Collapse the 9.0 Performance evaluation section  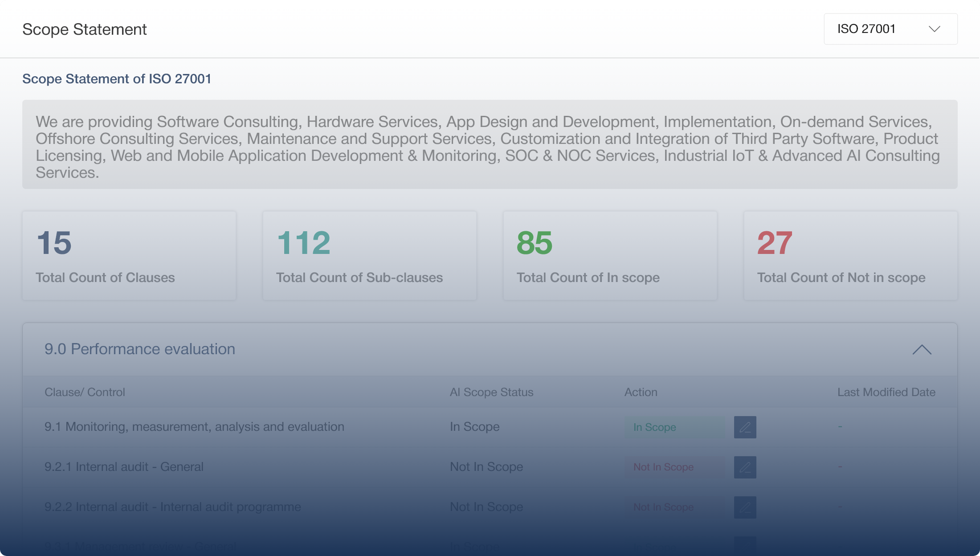(x=922, y=350)
